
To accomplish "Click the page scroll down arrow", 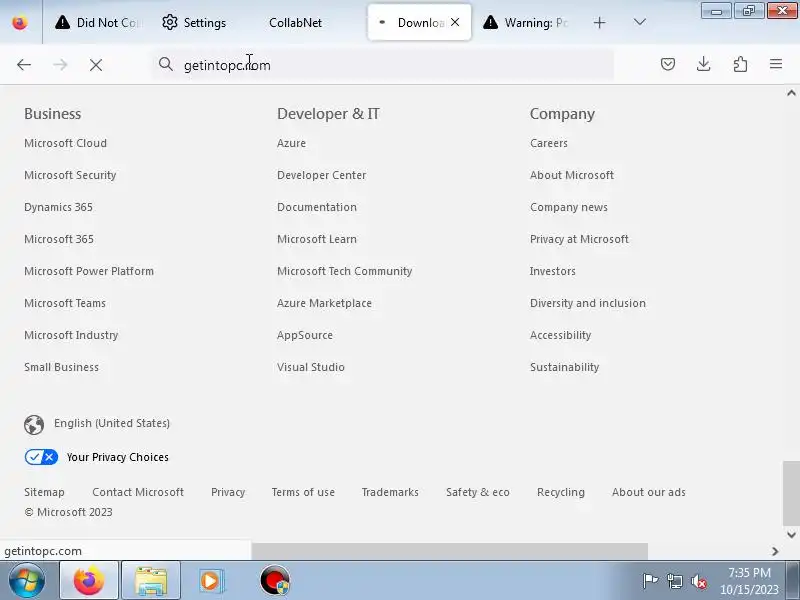I will pyautogui.click(x=791, y=535).
